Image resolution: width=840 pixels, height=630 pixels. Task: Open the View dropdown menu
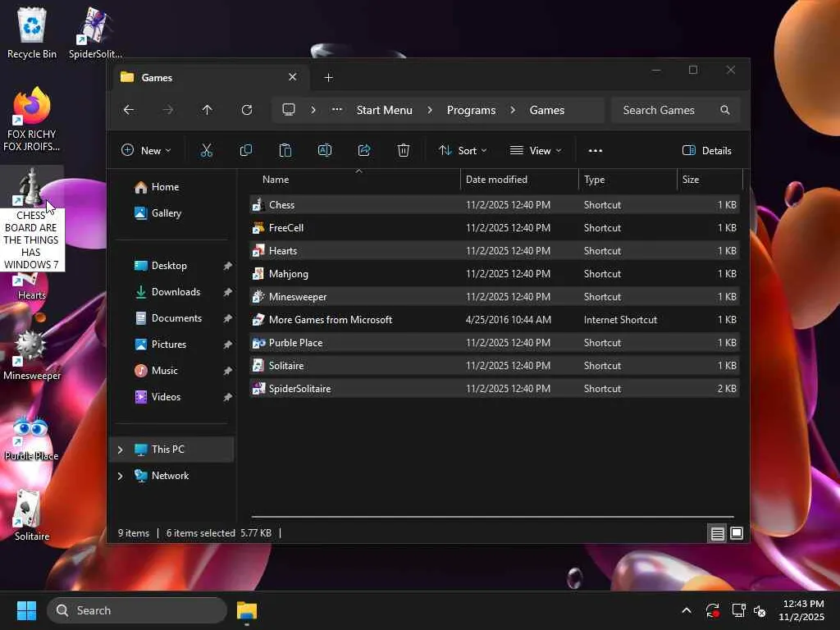click(536, 151)
